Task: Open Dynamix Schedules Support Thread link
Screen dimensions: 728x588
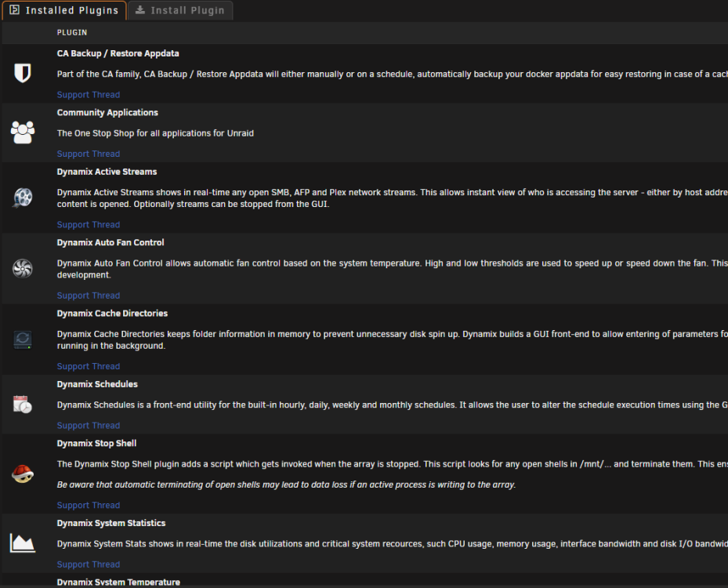Action: tap(89, 426)
